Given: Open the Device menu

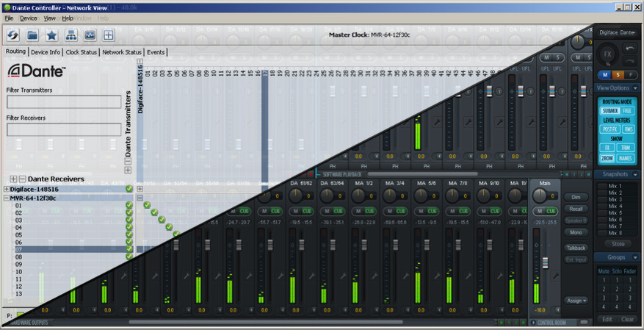Looking at the screenshot, I should coord(29,18).
